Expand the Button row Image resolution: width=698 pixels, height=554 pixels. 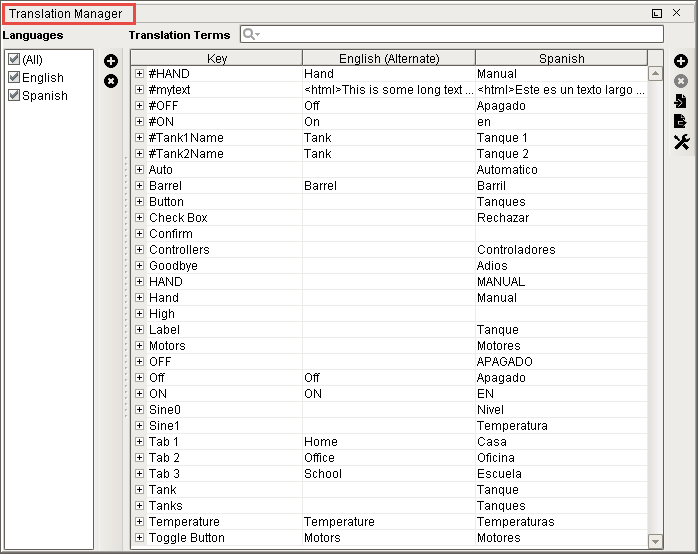point(139,202)
